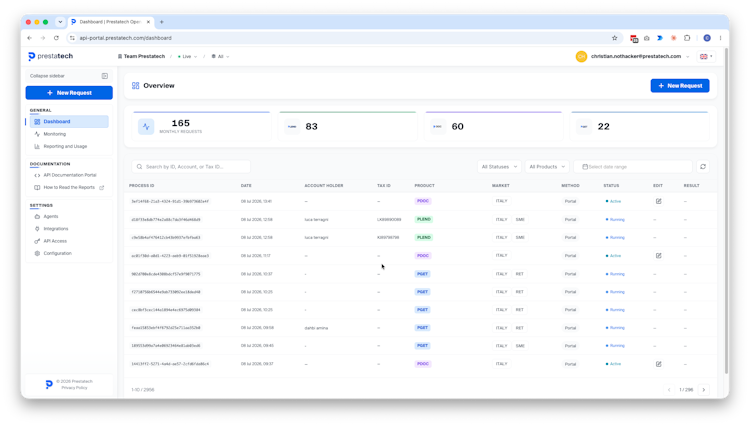Open the All Statuses filter
This screenshot has width=750, height=426.
[x=499, y=167]
